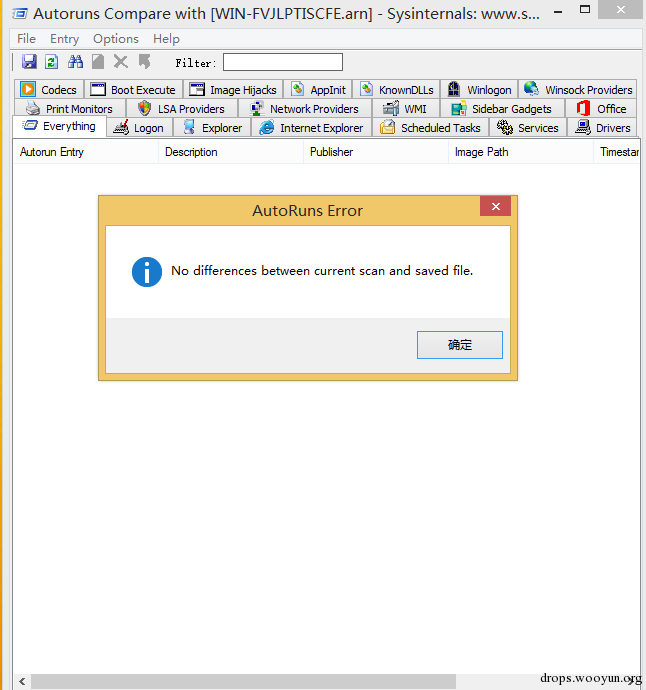646x690 pixels.
Task: Click the Save toolbar icon
Action: tap(29, 62)
